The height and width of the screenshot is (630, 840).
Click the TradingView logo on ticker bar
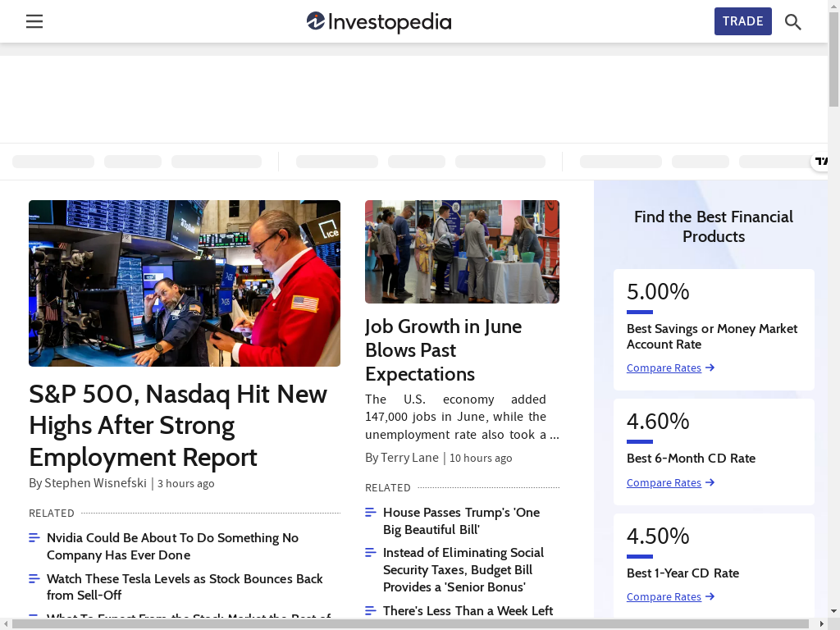pos(821,161)
